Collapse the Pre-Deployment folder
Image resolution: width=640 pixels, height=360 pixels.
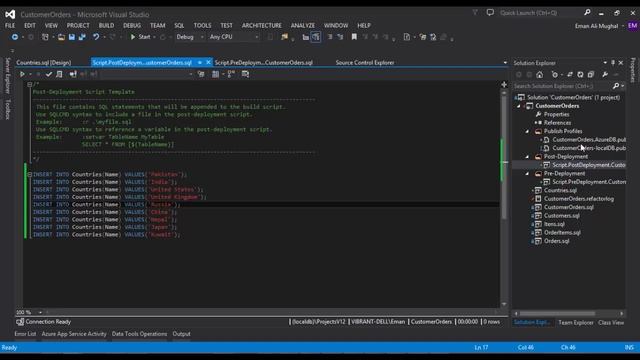[527, 174]
